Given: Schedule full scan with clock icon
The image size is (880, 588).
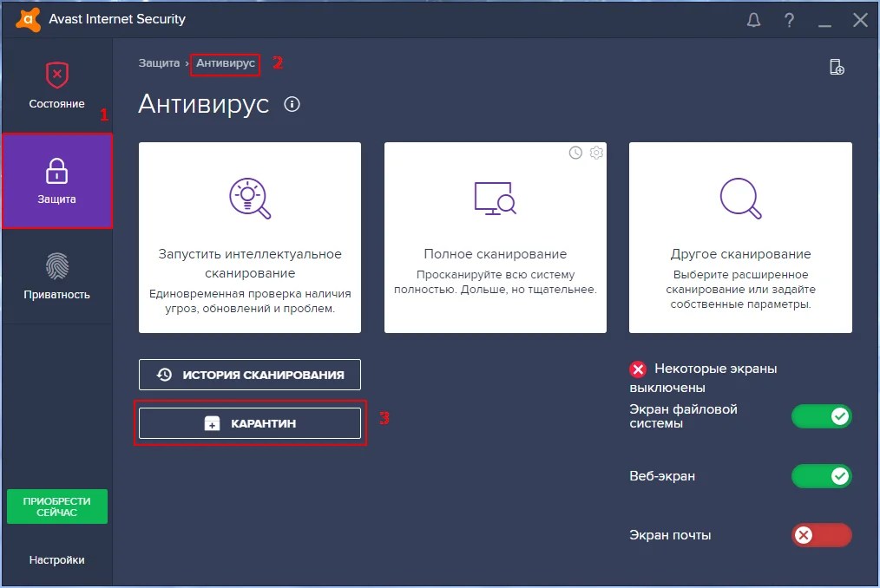Looking at the screenshot, I should (575, 153).
